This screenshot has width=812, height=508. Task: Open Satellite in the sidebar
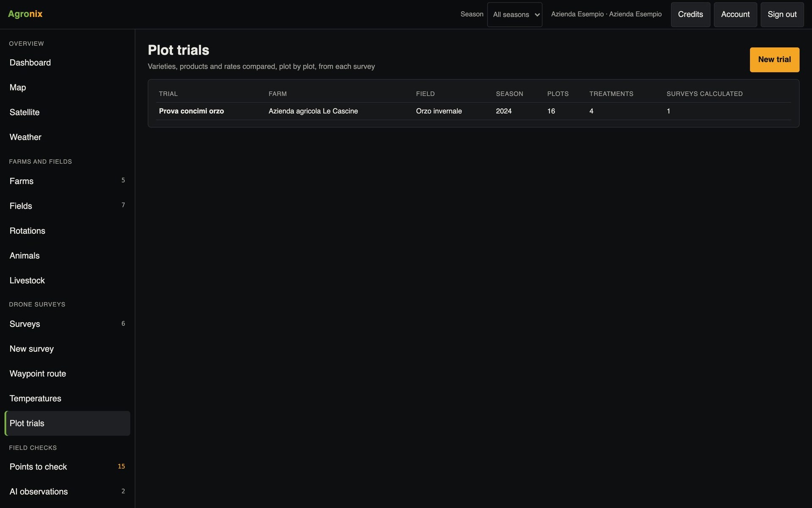click(67, 112)
